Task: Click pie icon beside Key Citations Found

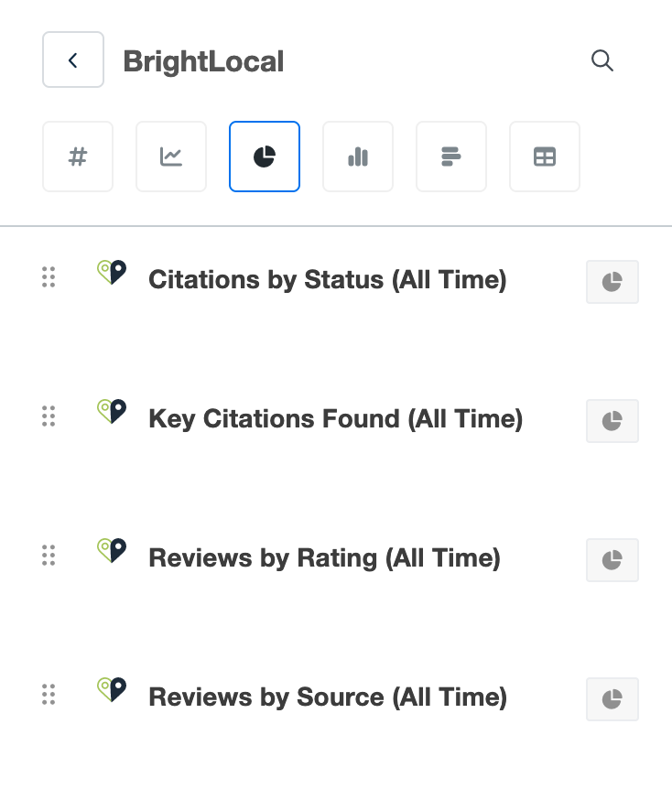Action: coord(612,421)
